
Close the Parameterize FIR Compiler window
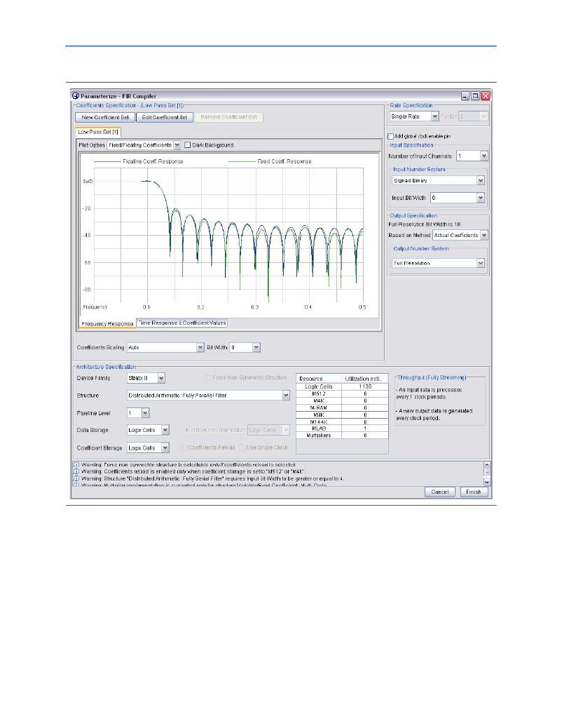[486, 96]
